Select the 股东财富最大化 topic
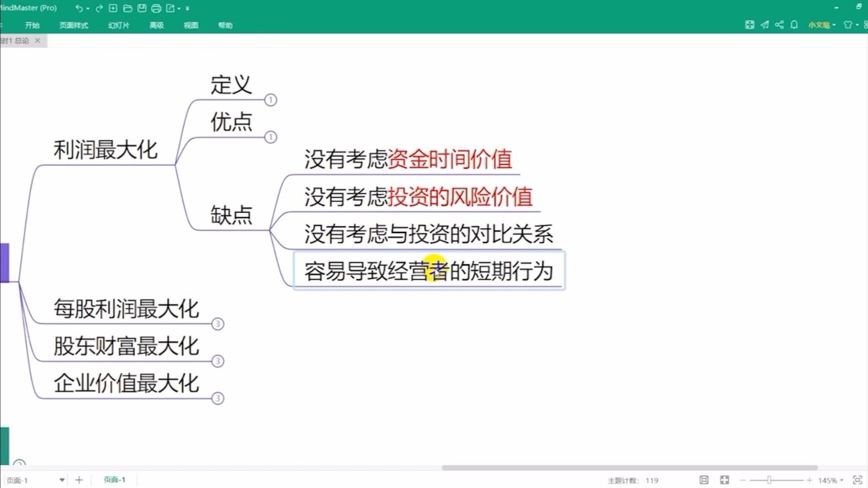Viewport: 868px width, 488px height. (x=127, y=346)
